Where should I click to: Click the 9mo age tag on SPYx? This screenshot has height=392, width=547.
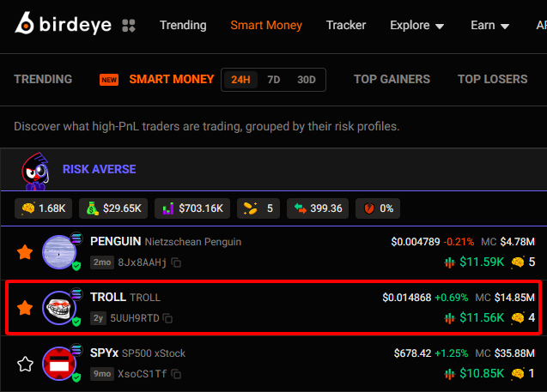tap(102, 374)
